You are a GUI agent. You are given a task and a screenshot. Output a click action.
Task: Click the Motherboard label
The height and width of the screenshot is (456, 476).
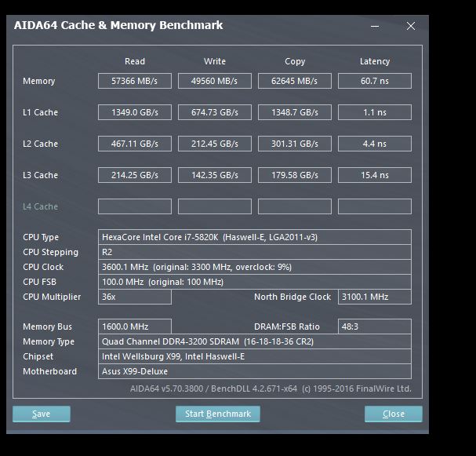click(x=49, y=371)
